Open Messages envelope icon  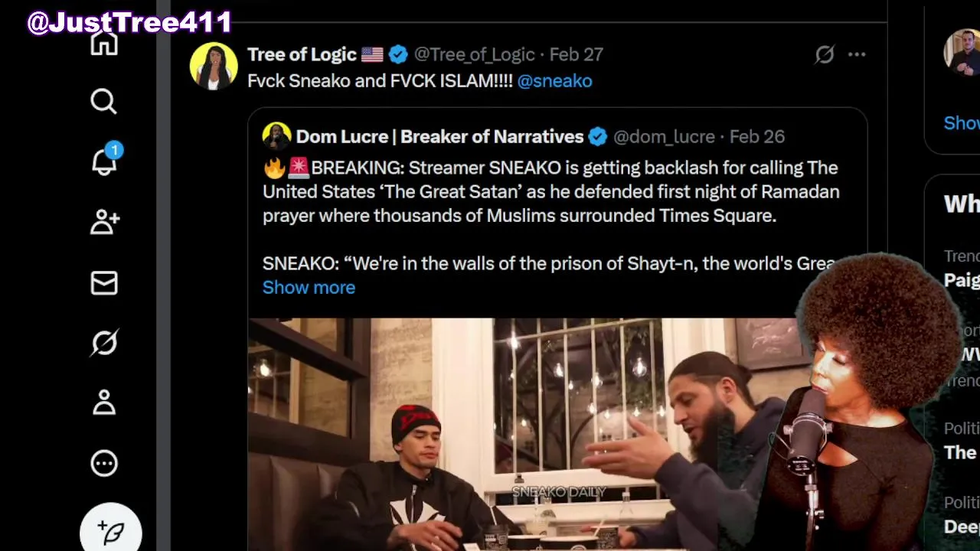coord(104,283)
